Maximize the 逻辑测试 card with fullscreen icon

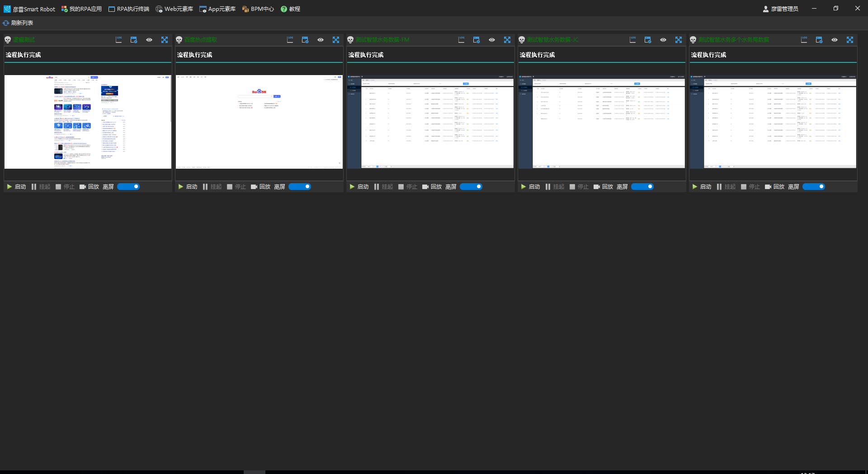(x=165, y=40)
